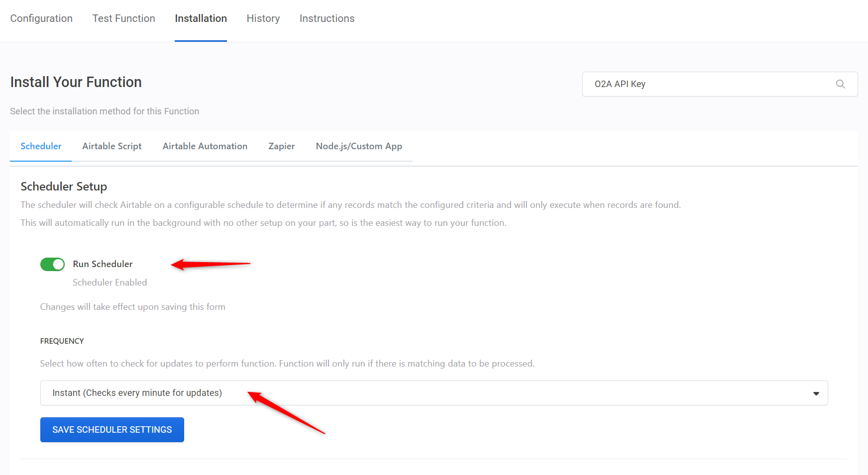This screenshot has width=868, height=475.
Task: Switch to the Zapier installation method
Action: [281, 146]
